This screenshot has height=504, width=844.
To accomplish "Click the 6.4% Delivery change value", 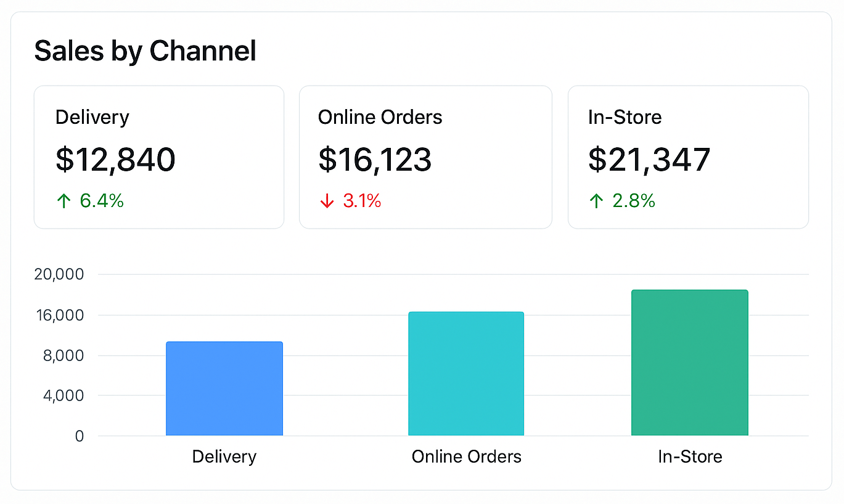I will (102, 201).
